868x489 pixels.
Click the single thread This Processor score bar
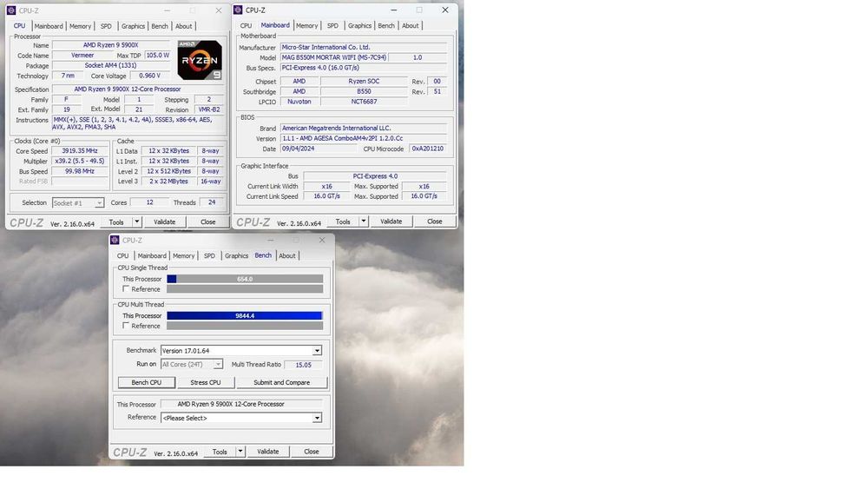click(x=245, y=279)
